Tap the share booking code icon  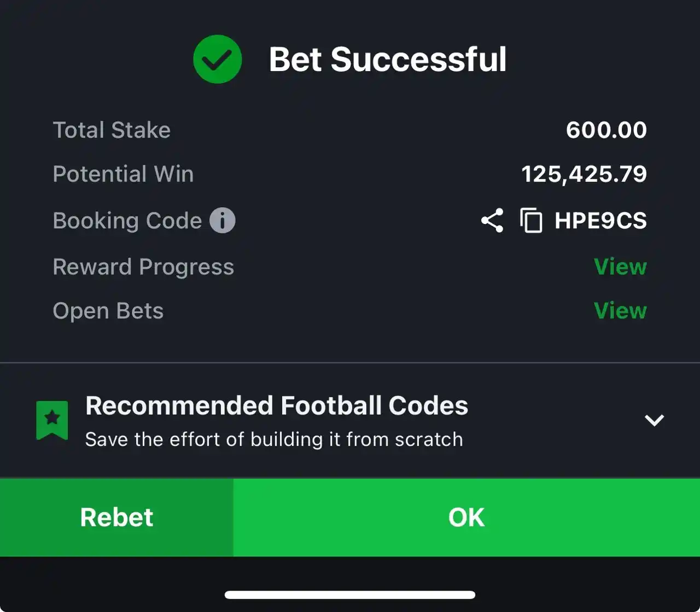492,221
